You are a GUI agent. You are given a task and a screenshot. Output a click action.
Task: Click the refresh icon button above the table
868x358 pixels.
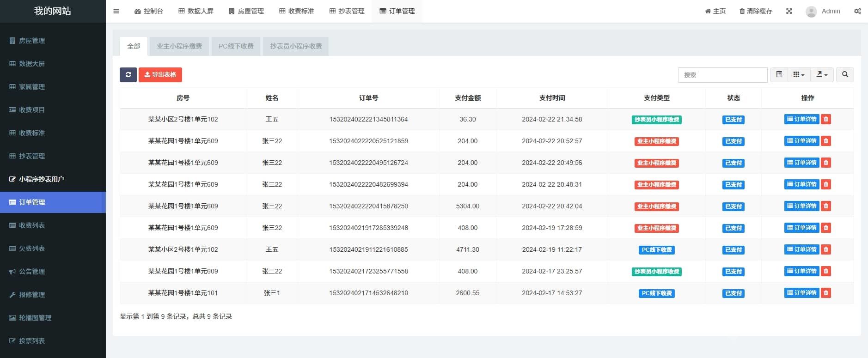click(x=128, y=75)
